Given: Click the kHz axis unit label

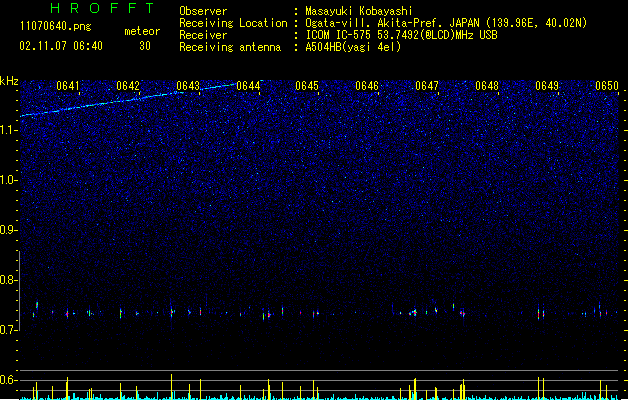Looking at the screenshot, I should [9, 81].
